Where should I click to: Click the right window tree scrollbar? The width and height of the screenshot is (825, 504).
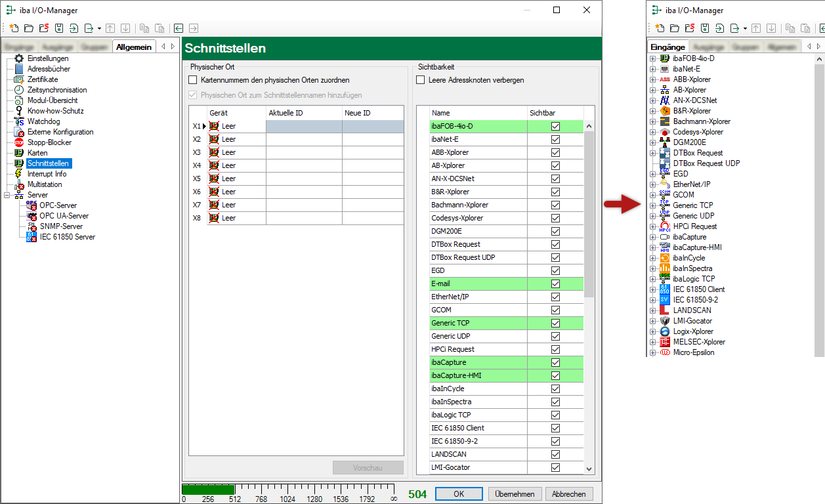point(819,205)
